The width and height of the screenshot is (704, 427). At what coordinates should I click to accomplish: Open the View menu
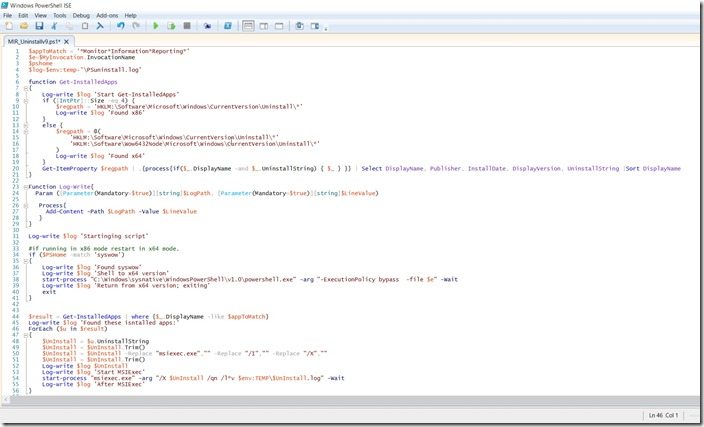point(40,15)
